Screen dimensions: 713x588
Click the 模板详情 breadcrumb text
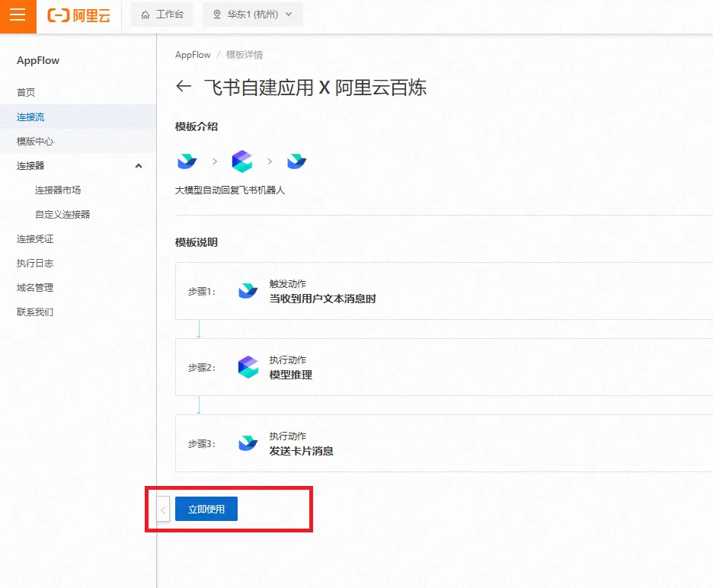pos(245,55)
